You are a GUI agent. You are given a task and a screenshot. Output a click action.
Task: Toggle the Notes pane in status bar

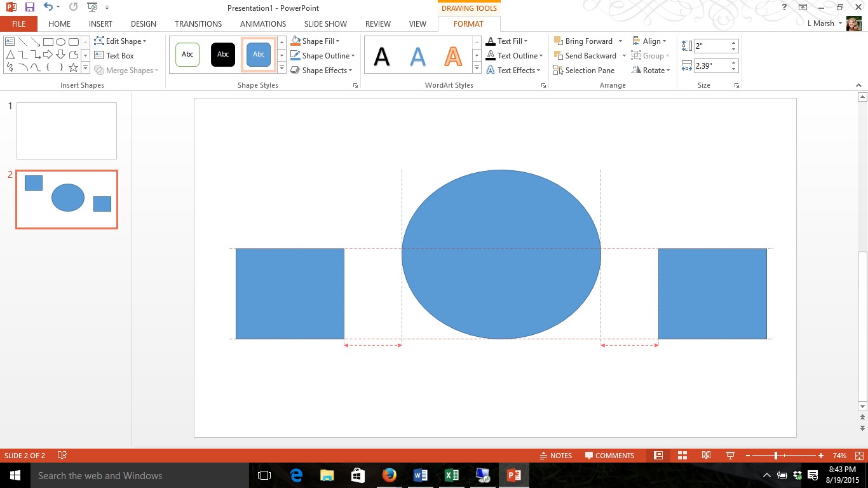coord(555,456)
